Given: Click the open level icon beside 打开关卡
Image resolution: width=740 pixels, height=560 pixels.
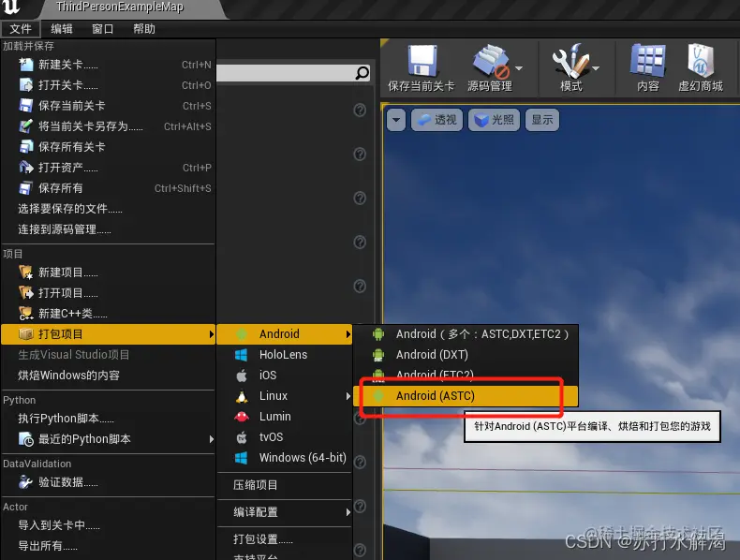Looking at the screenshot, I should [26, 85].
